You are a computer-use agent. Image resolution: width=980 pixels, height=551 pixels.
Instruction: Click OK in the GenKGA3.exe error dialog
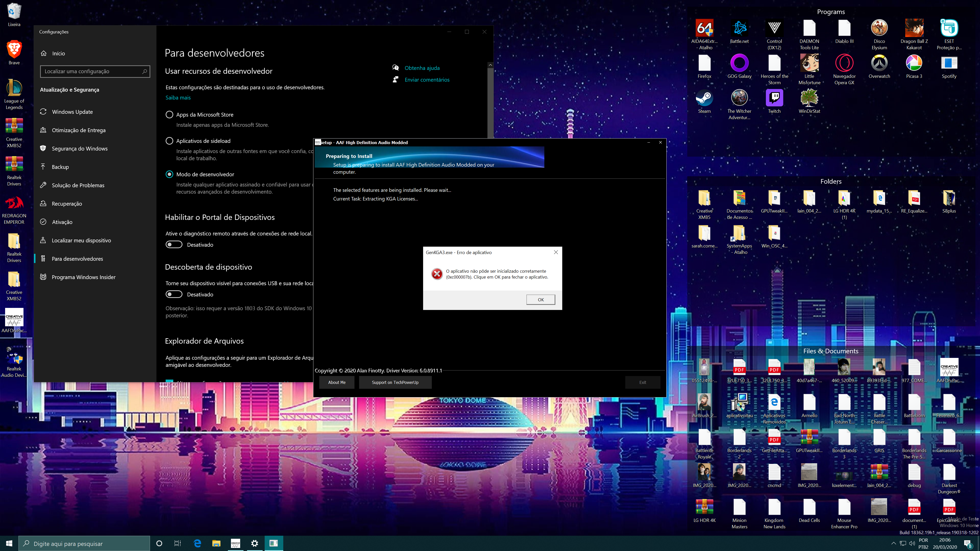click(541, 300)
